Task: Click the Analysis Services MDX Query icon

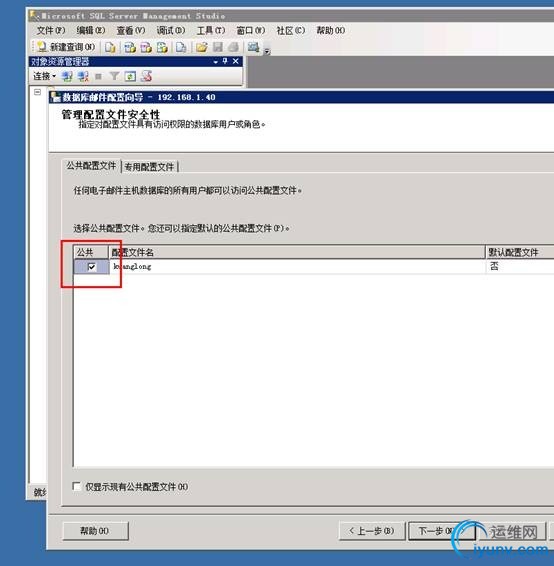Action: (x=130, y=47)
